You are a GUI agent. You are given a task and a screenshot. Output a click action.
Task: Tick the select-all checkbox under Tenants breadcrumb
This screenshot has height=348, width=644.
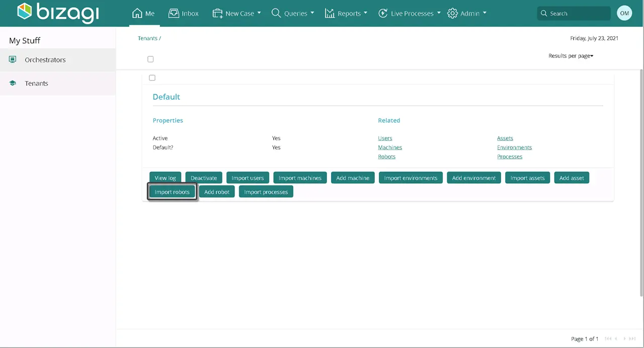(150, 59)
